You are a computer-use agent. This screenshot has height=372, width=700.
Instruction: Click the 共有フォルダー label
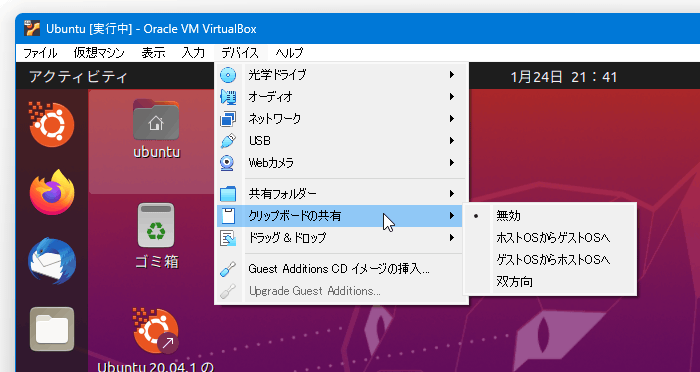[x=283, y=194]
